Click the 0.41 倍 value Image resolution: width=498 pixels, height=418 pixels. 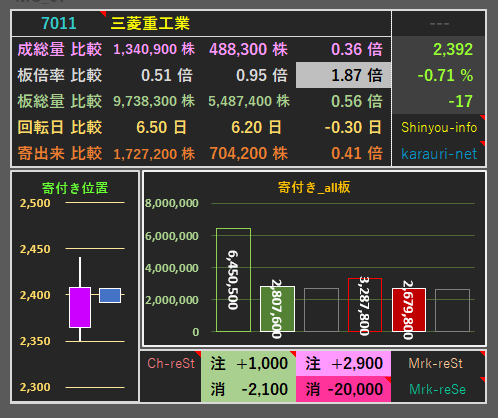[x=357, y=153]
